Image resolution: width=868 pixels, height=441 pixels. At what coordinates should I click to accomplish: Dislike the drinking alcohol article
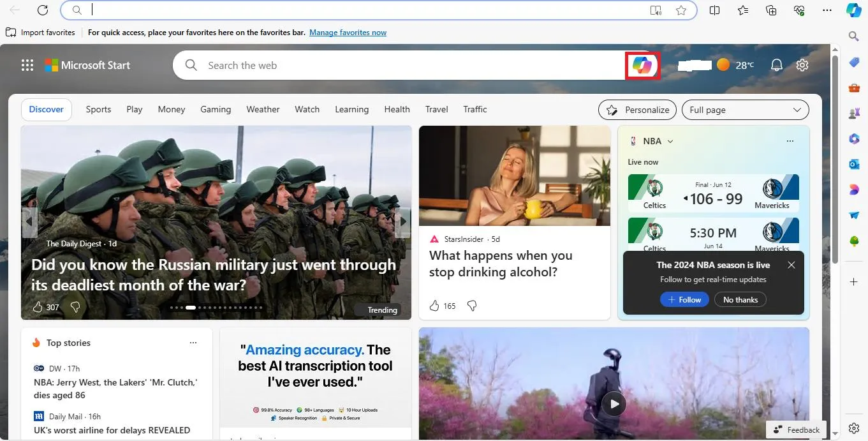[x=472, y=306]
